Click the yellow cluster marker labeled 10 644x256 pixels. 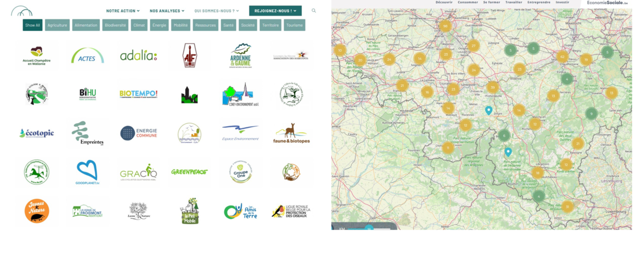[339, 50]
